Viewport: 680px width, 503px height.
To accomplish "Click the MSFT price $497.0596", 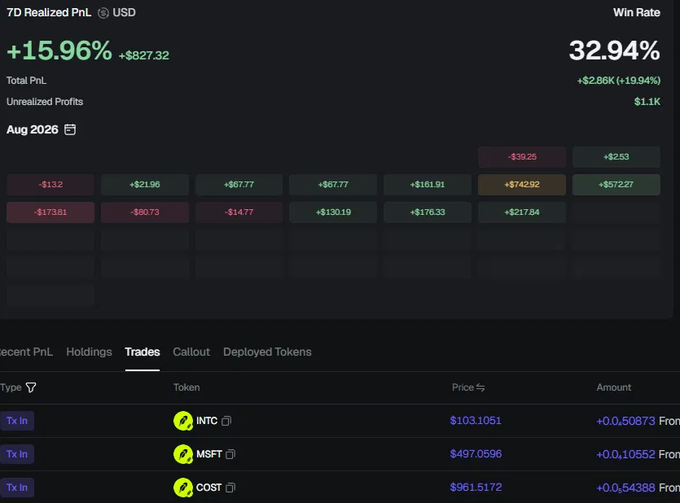I will (476, 454).
